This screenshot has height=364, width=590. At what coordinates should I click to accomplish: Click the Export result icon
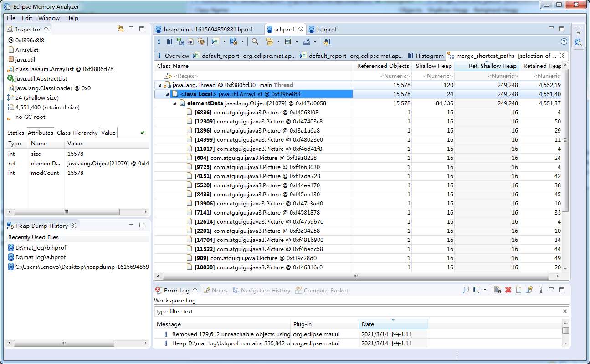(x=306, y=41)
